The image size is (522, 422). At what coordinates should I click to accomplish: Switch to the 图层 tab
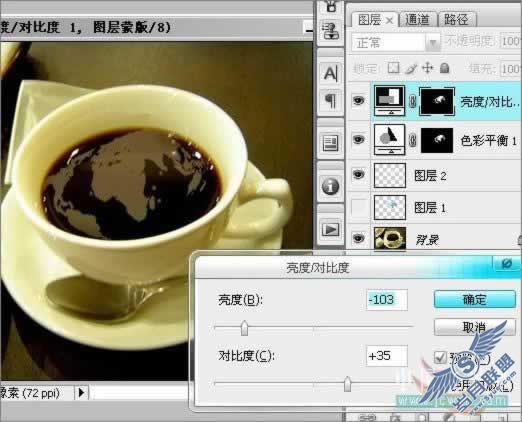(375, 20)
